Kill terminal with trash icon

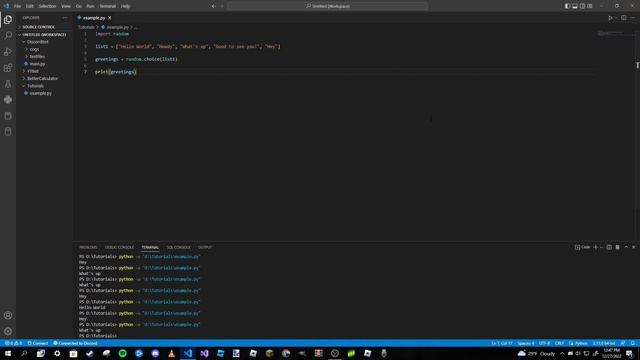(x=618, y=247)
